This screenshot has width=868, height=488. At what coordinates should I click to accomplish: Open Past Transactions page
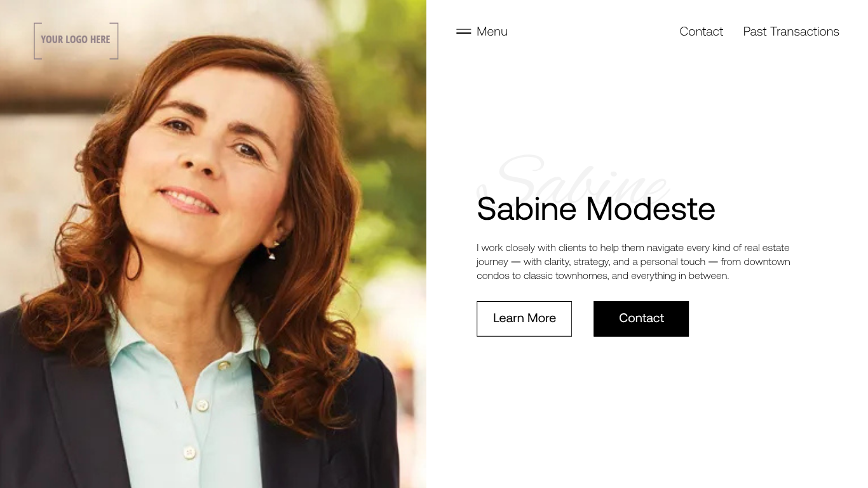click(791, 31)
